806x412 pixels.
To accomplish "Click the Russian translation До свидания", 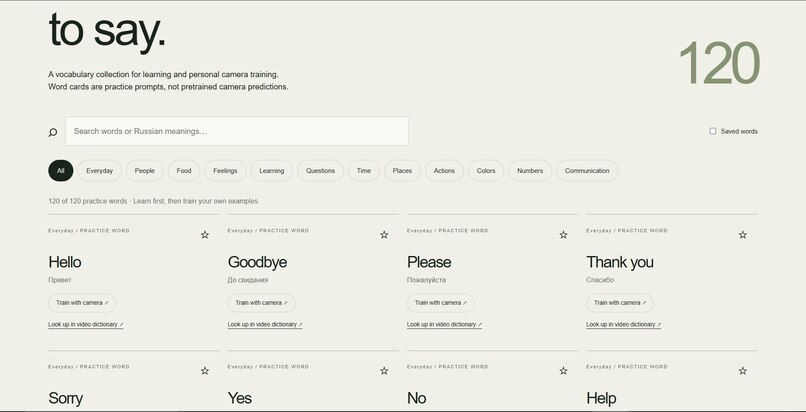I will (248, 280).
